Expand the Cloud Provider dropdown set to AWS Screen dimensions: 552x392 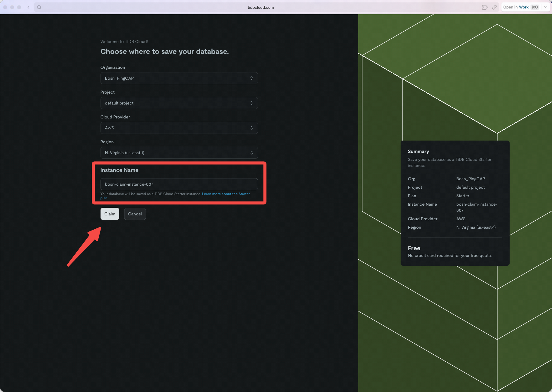pyautogui.click(x=179, y=128)
